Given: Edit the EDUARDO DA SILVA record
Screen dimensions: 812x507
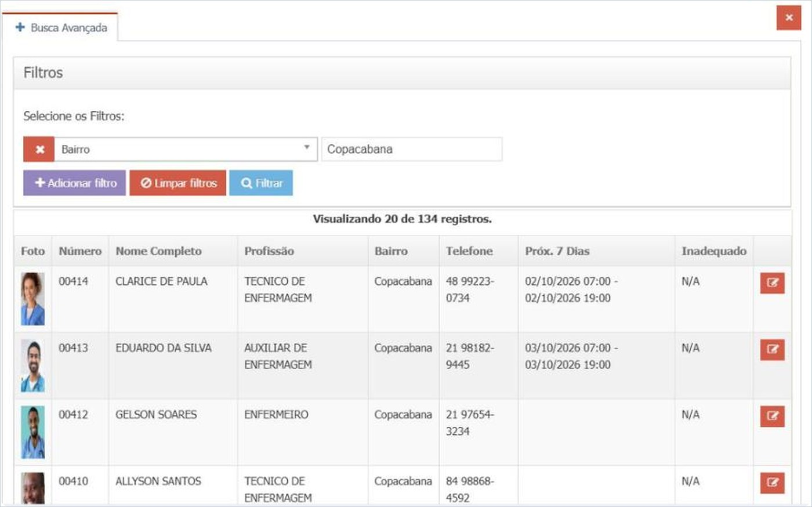Looking at the screenshot, I should [772, 350].
